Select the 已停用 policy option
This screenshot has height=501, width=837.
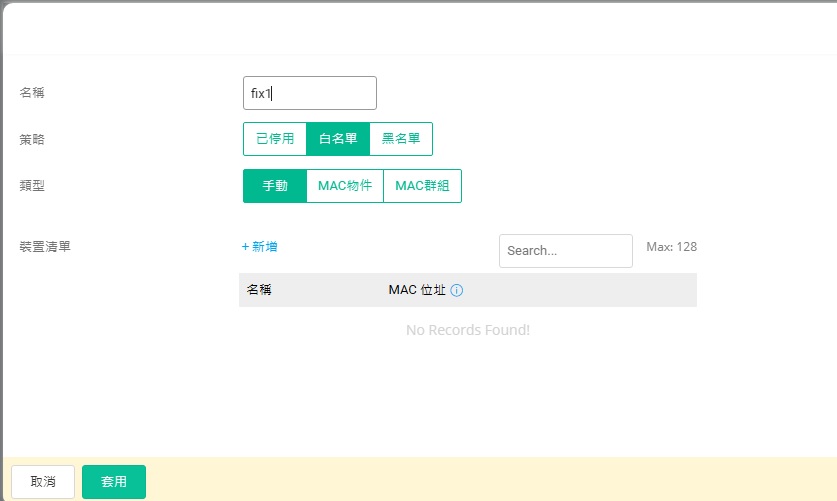(275, 139)
